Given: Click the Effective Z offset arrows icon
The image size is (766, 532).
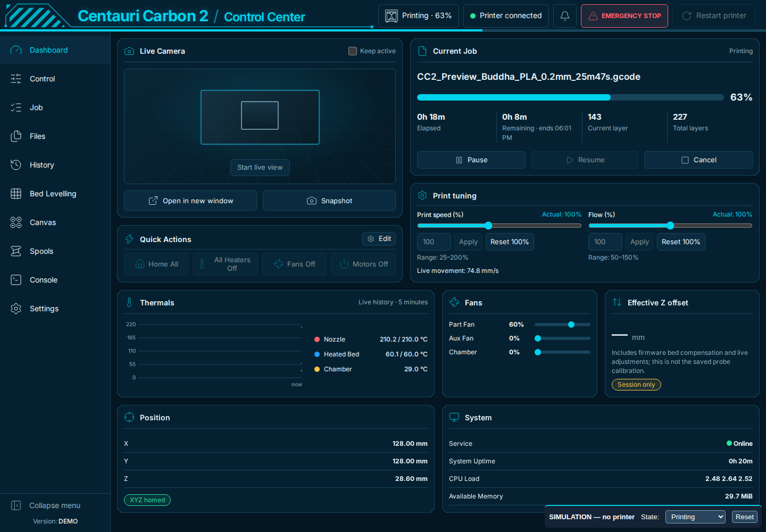Looking at the screenshot, I should coord(617,303).
